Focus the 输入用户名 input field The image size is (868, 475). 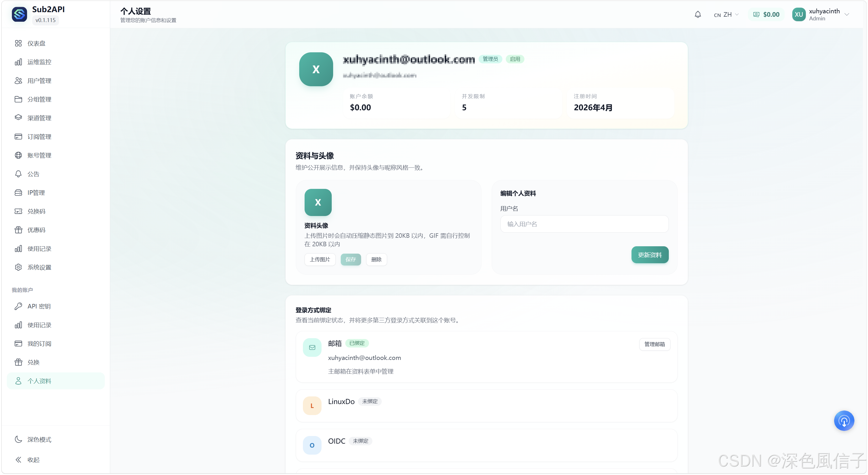(584, 224)
